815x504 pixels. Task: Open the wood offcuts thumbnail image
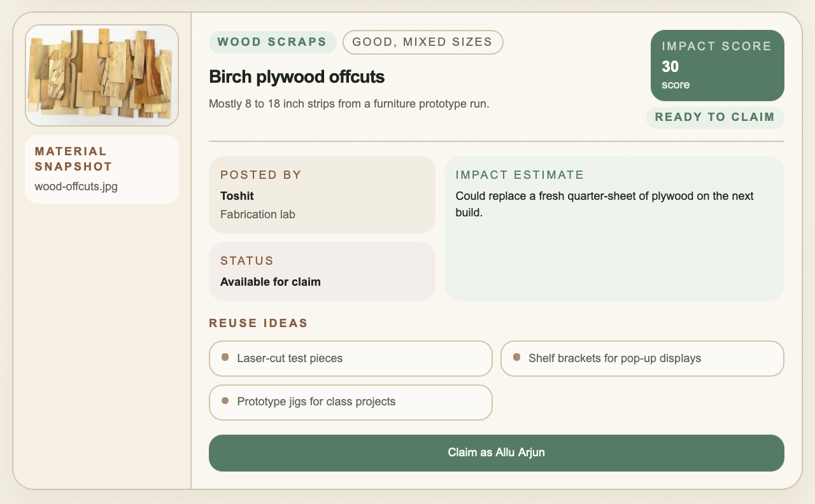pyautogui.click(x=102, y=75)
